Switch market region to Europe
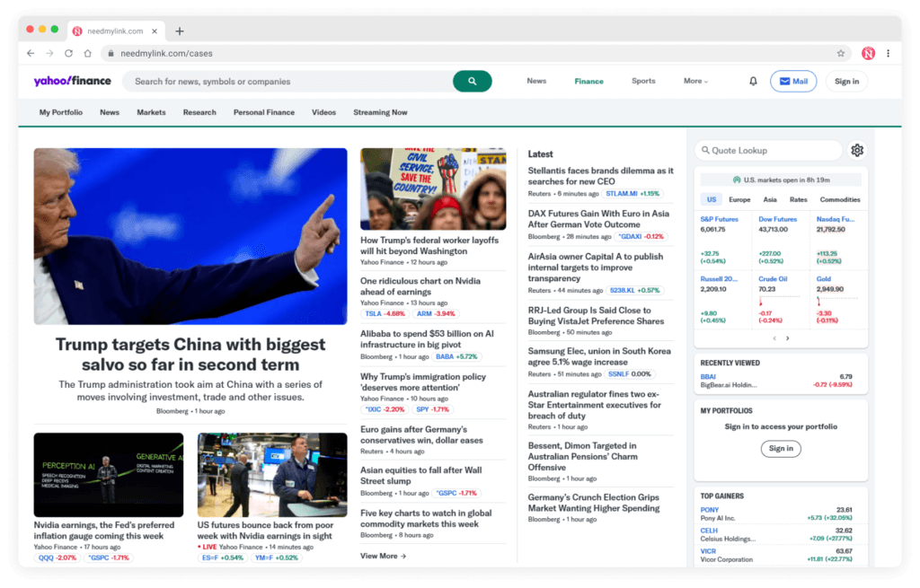 click(739, 198)
